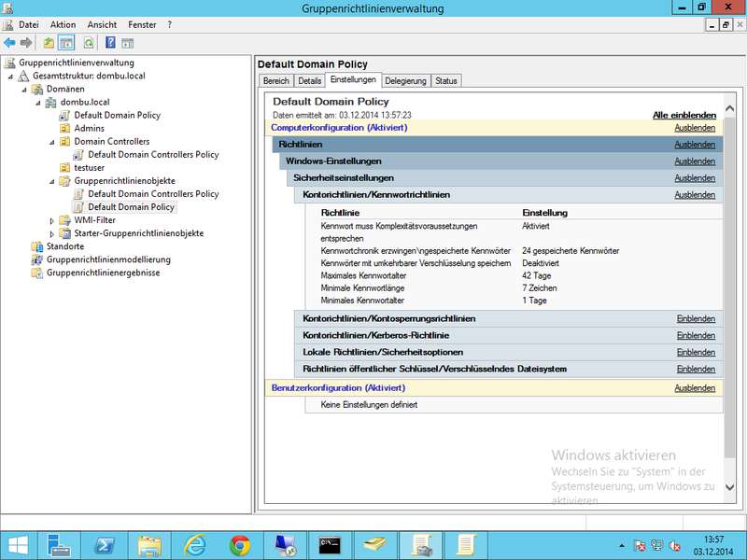This screenshot has width=747, height=560.
Task: Switch to the Bereich tab
Action: [276, 81]
